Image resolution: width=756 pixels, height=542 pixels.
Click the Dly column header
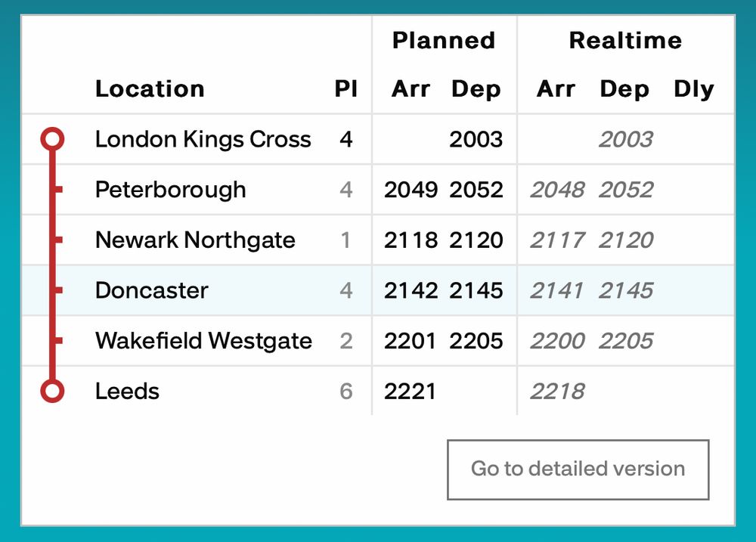pos(694,88)
